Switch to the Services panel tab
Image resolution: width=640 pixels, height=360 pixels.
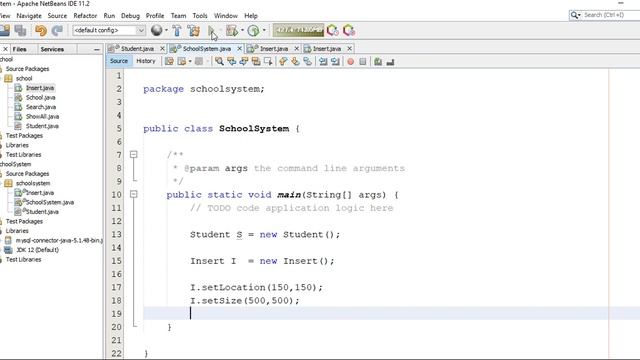coord(52,49)
